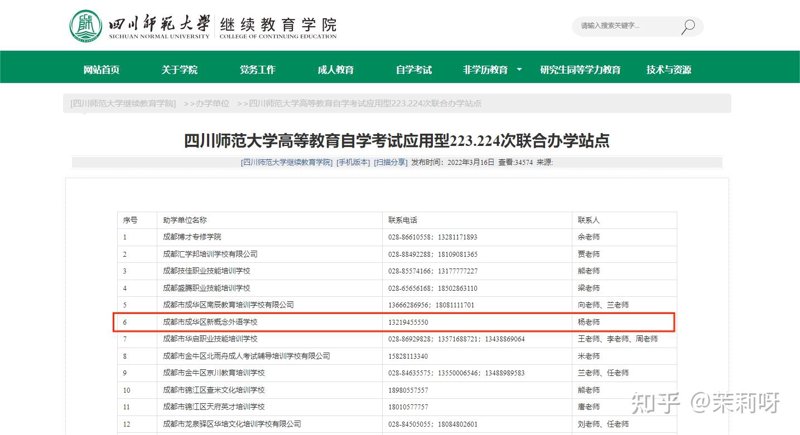Open the 非学历教育 menu item
800x435 pixels.
click(485, 70)
